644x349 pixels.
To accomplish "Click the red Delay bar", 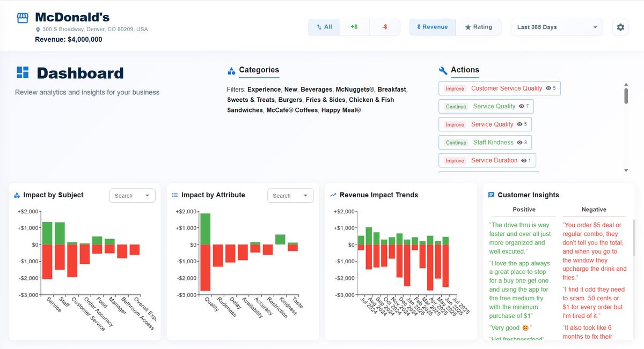I will tap(230, 254).
